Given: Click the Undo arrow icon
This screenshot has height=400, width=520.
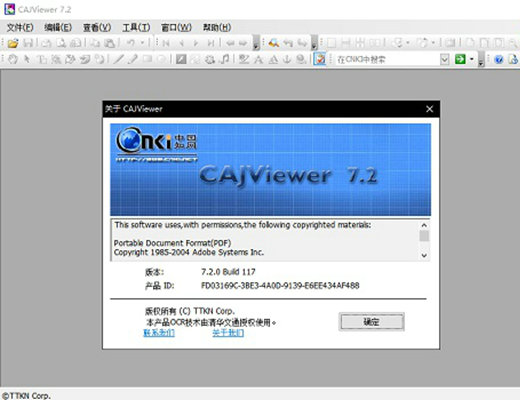Looking at the screenshot, I should coord(131,43).
